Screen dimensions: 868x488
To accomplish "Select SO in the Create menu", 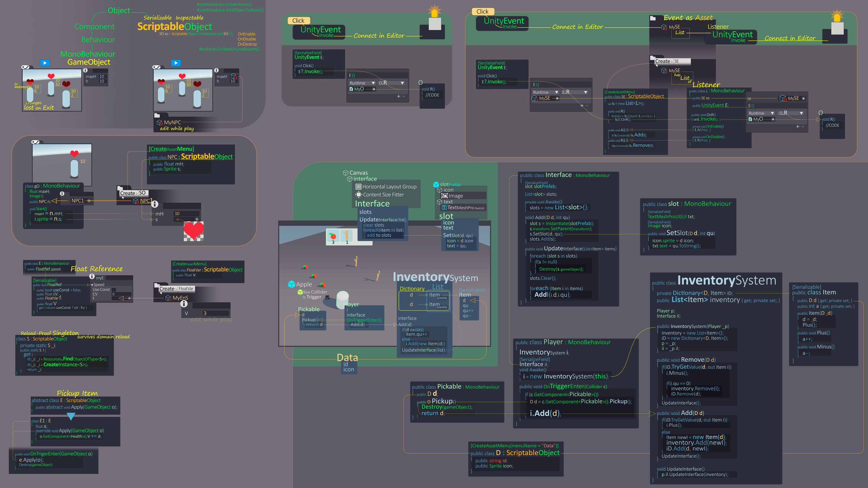I will [x=142, y=193].
